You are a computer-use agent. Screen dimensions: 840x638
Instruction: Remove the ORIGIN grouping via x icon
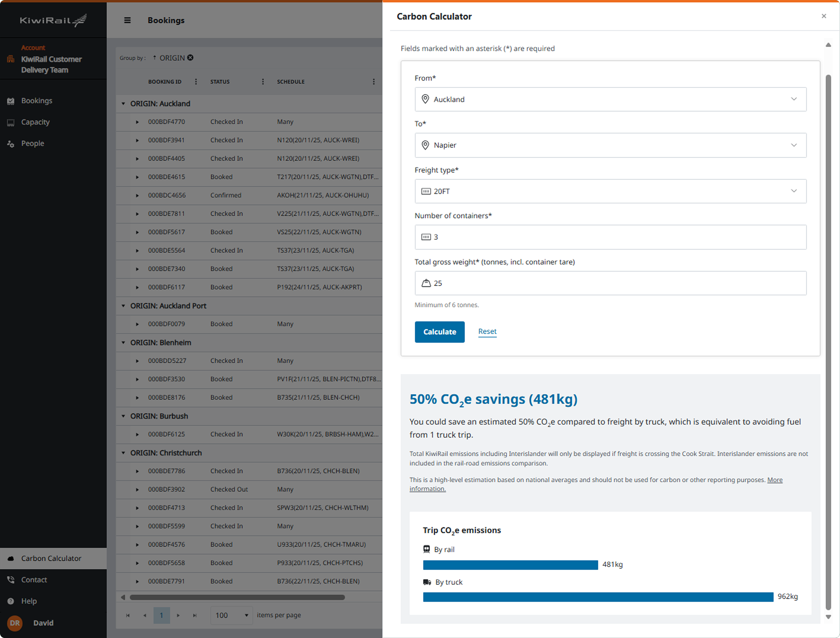(190, 58)
